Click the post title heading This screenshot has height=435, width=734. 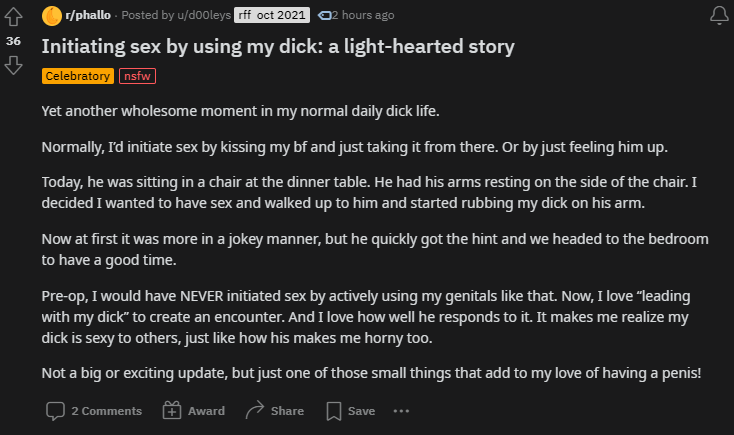[278, 47]
